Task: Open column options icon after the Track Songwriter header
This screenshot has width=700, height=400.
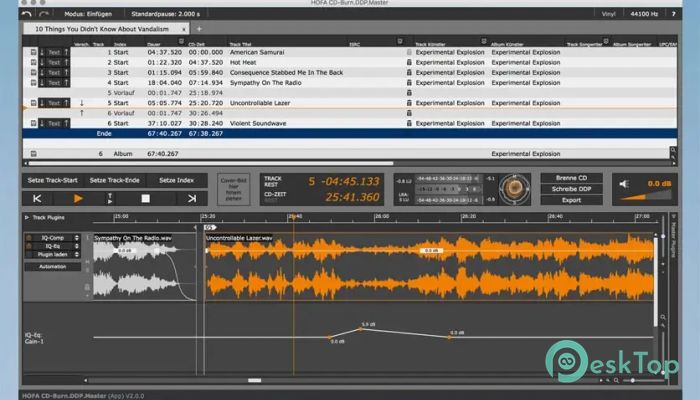Action: click(606, 42)
